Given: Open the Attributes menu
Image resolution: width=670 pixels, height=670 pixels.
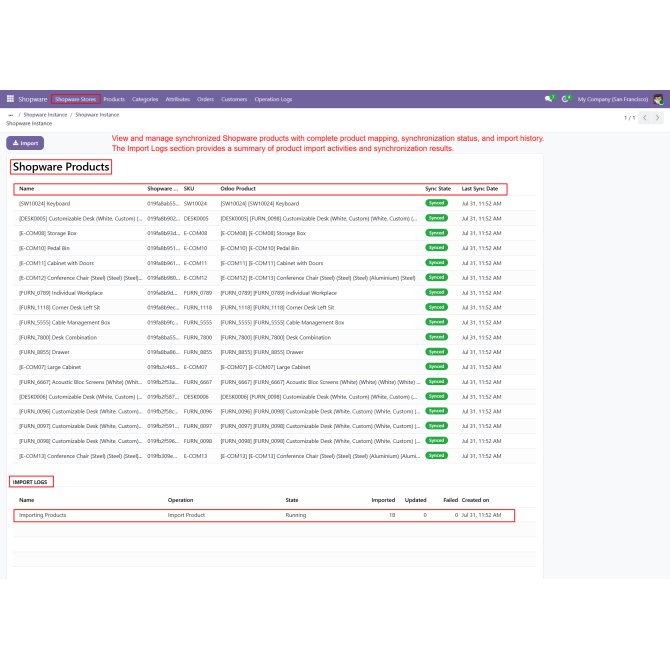Looking at the screenshot, I should click(x=178, y=99).
